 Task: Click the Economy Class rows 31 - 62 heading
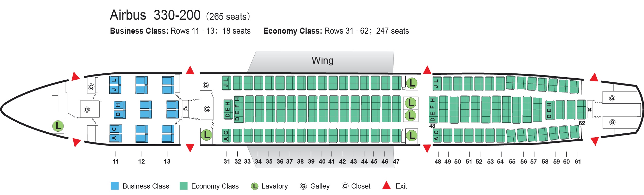[336, 31]
